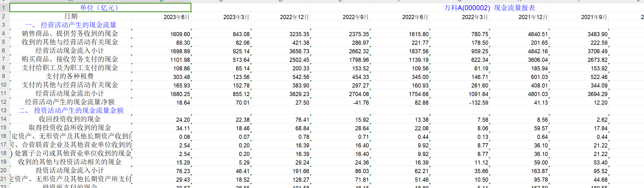Click row header number 12
The height and width of the screenshot is (188, 644).
click(4, 102)
